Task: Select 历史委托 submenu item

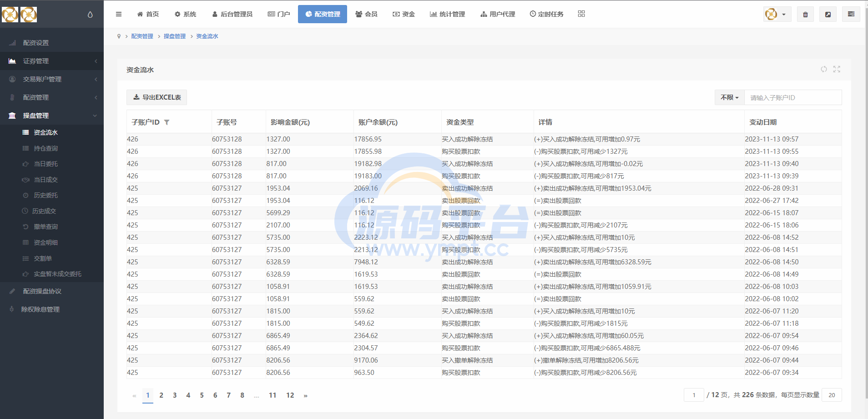Action: 52,195
